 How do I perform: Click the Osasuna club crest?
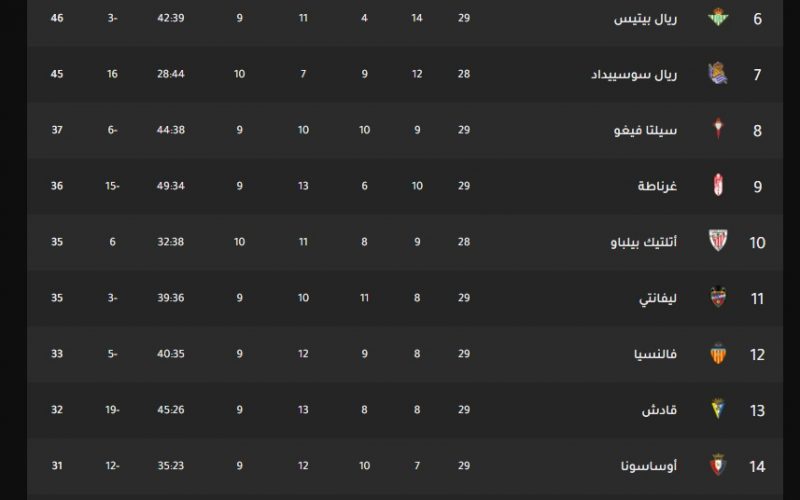click(718, 465)
